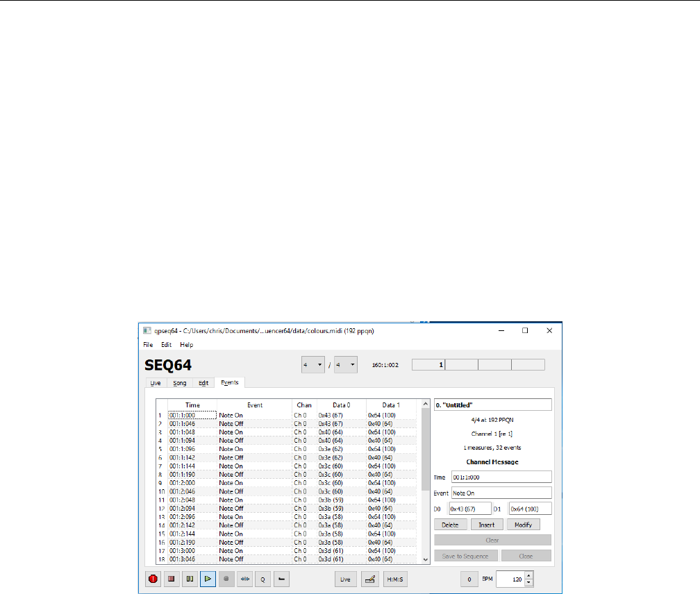Click Save to Sequence button

click(465, 556)
